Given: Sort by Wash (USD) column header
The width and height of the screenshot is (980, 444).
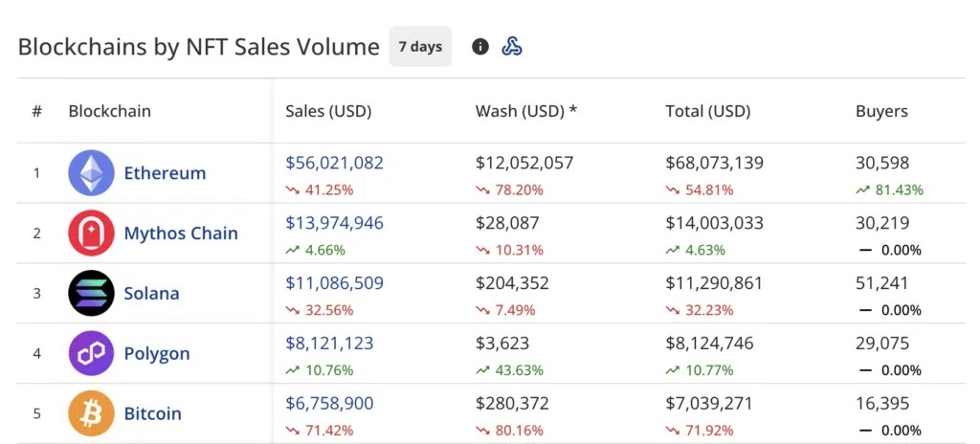Looking at the screenshot, I should (x=526, y=111).
